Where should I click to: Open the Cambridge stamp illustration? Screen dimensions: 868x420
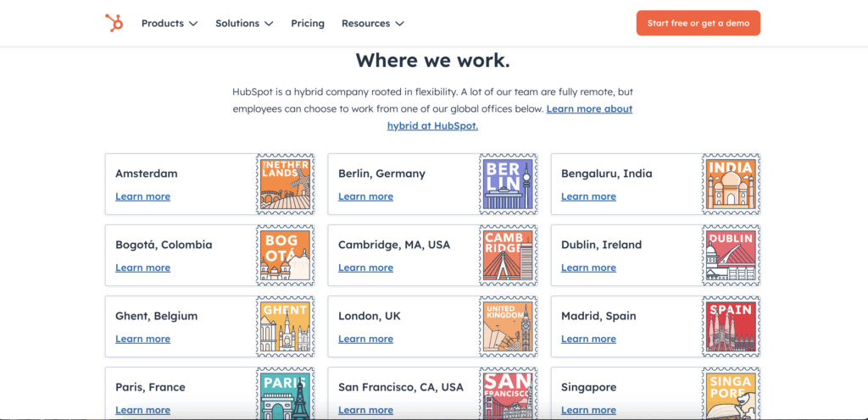tap(509, 256)
